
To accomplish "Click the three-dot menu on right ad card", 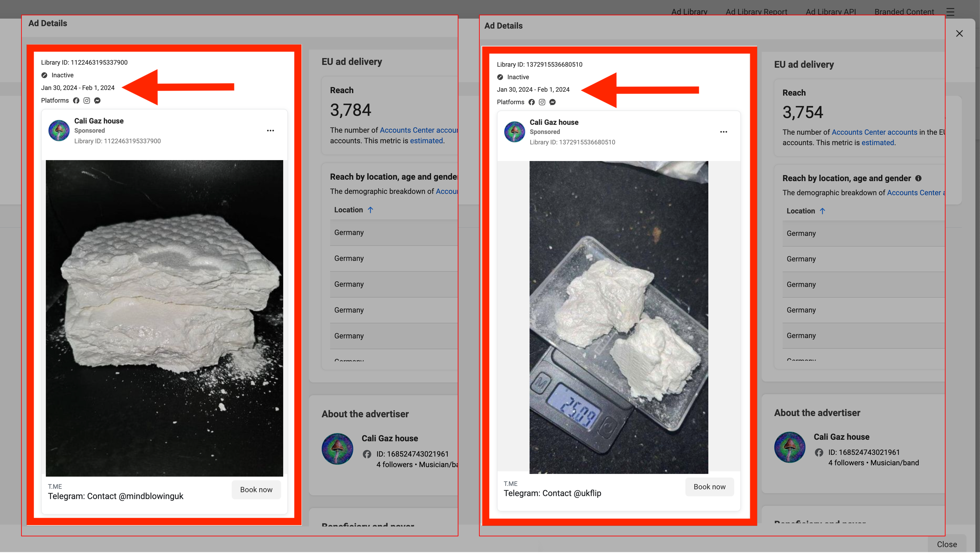I will [x=724, y=132].
